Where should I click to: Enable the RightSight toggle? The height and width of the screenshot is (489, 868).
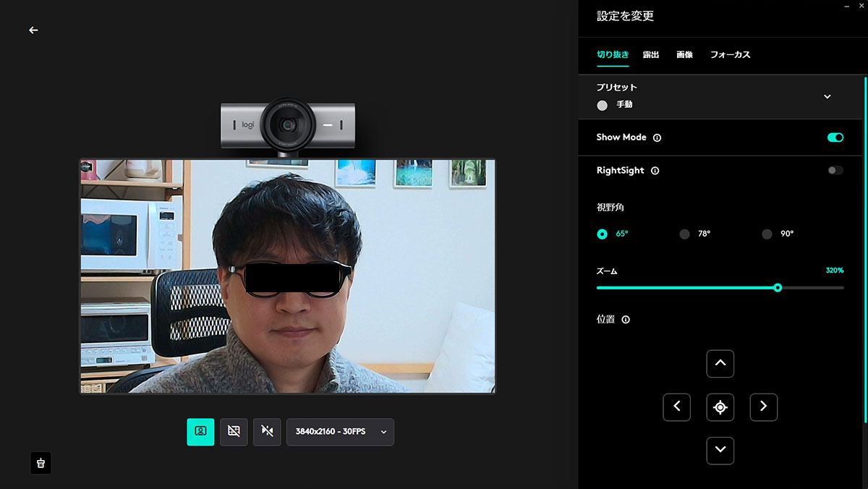(x=835, y=171)
